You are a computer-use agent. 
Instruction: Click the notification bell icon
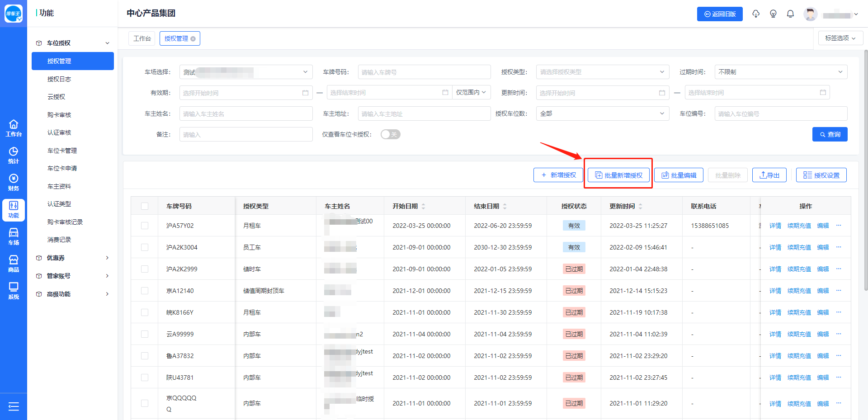pos(790,14)
